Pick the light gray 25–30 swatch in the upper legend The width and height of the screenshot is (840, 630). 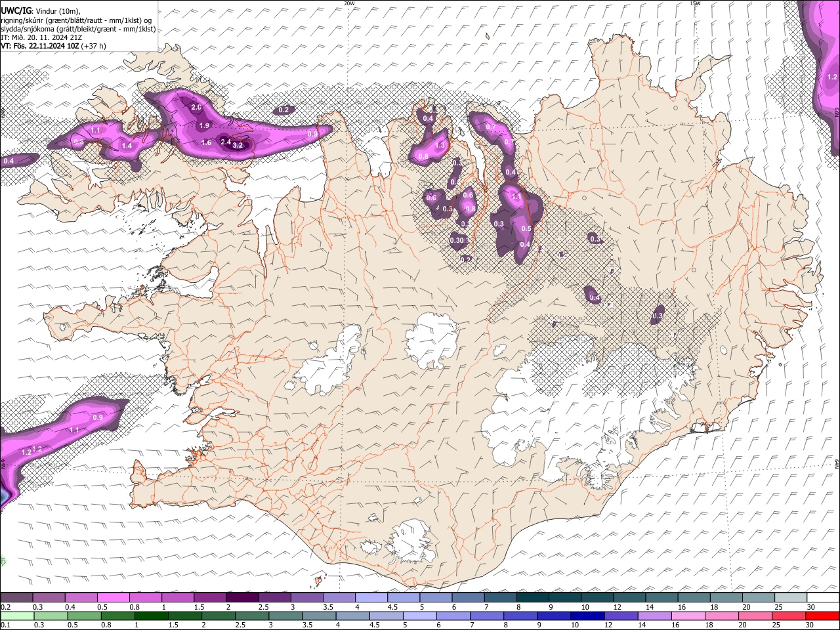tap(790, 597)
